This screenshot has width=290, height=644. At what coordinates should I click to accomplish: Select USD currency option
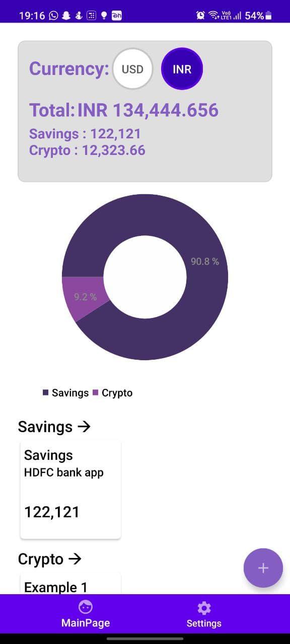(x=132, y=69)
